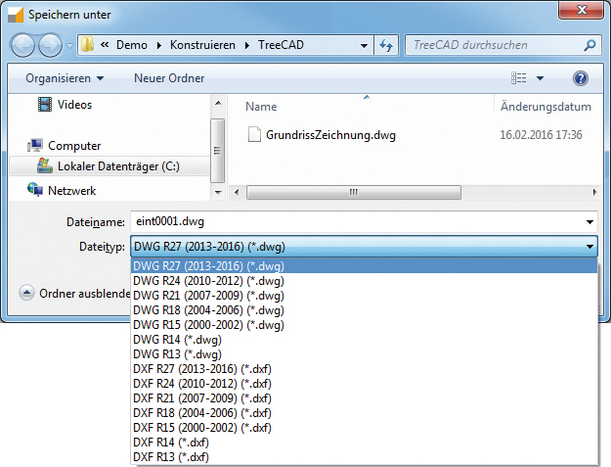Click the date 16.02.2016 17:36
611x467 pixels.
541,135
